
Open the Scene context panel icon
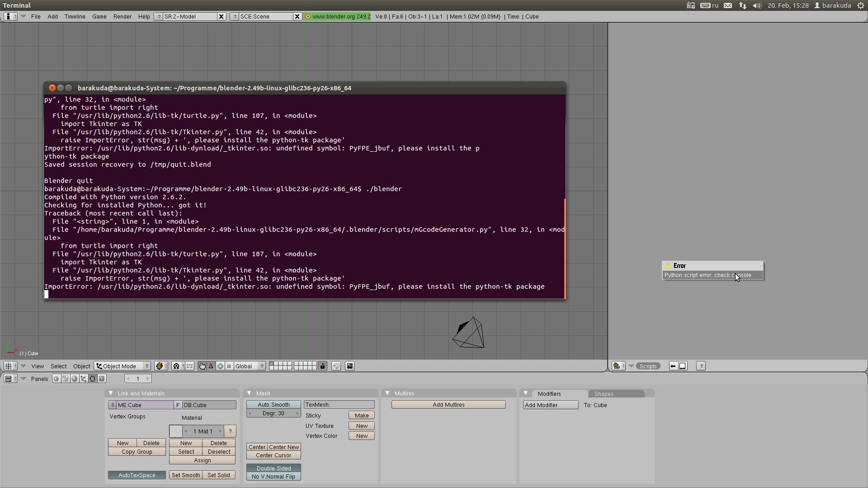[x=102, y=379]
